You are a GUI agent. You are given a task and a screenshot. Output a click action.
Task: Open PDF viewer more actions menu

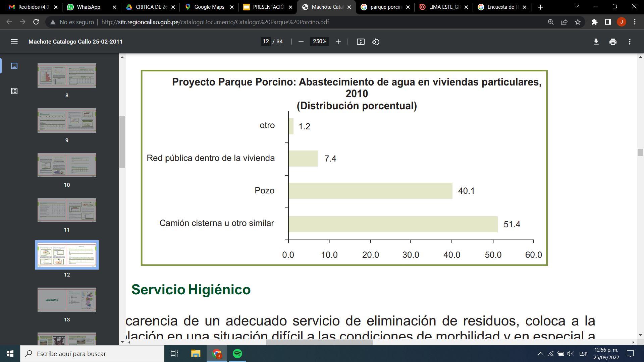click(x=630, y=42)
